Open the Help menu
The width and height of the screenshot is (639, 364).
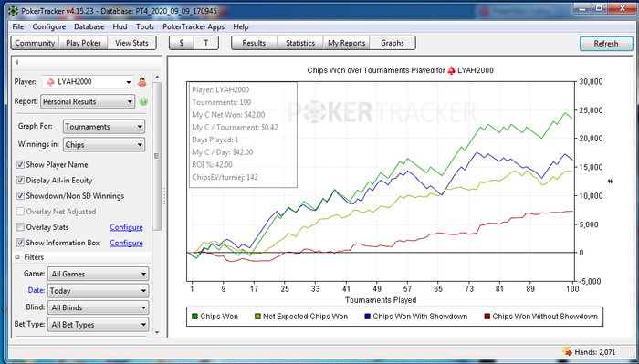click(241, 26)
